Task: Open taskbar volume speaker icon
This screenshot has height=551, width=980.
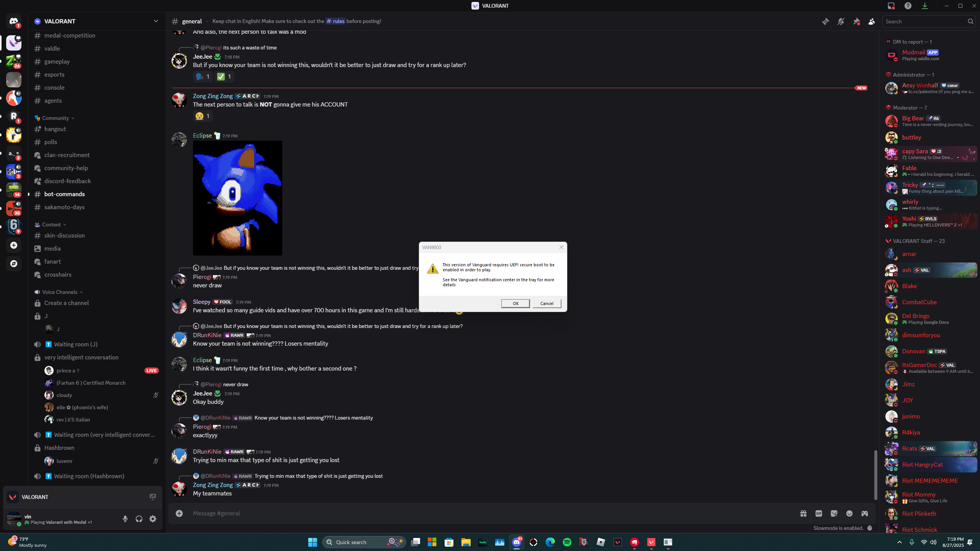Action: point(933,542)
